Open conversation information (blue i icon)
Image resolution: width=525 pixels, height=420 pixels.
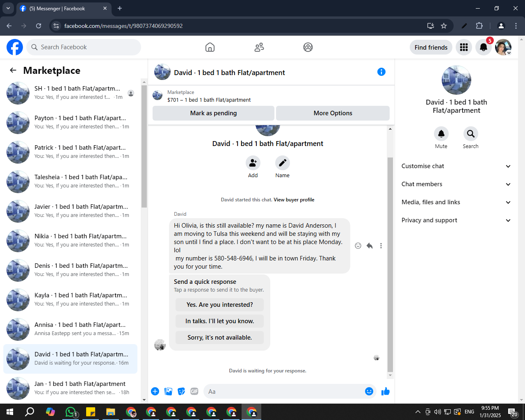point(381,72)
